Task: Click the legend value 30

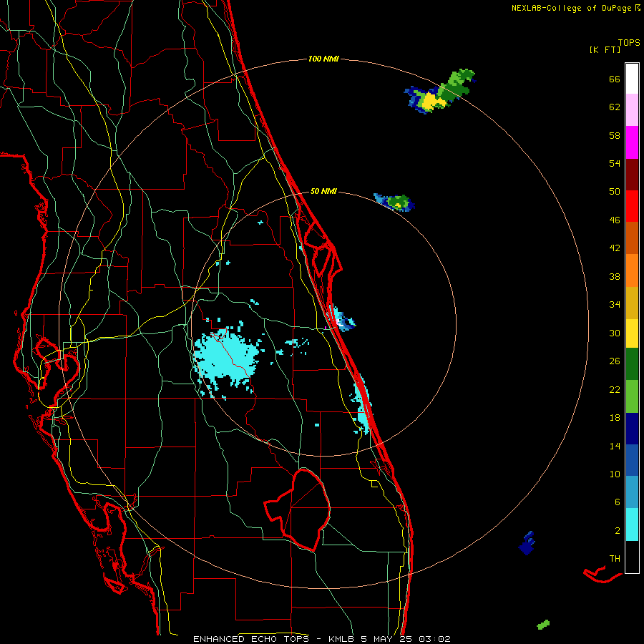Action: pos(615,333)
